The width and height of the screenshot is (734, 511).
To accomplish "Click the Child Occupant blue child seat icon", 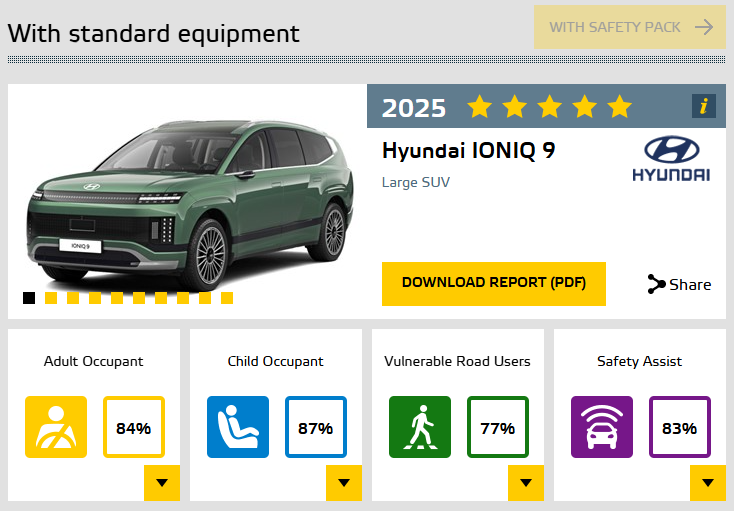I will pyautogui.click(x=238, y=428).
